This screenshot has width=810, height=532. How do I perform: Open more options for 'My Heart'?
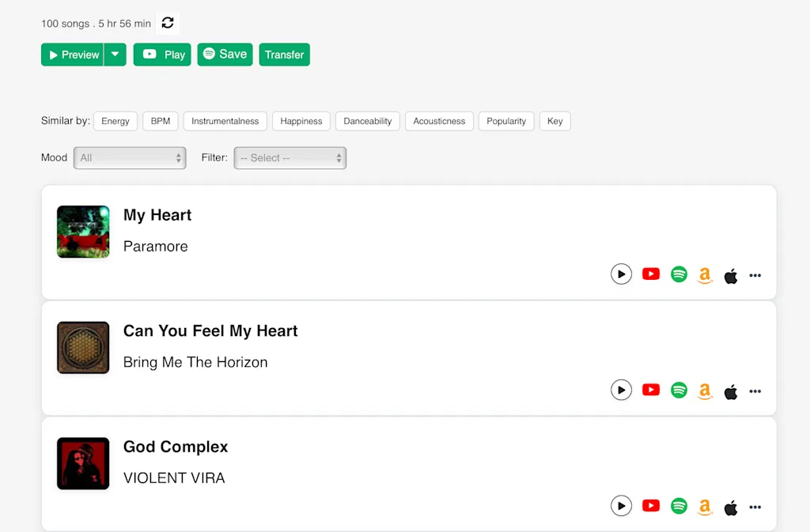click(x=755, y=275)
